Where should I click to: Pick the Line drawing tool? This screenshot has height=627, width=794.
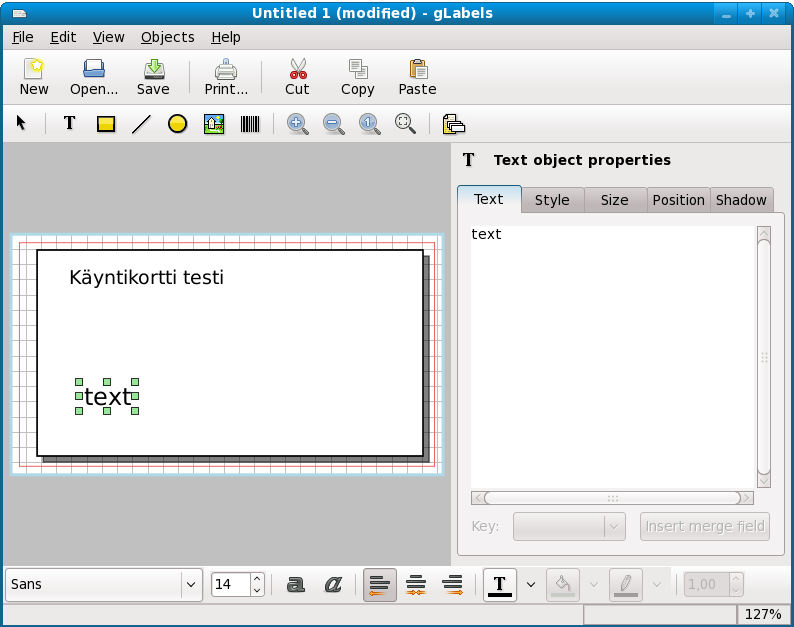(x=141, y=124)
